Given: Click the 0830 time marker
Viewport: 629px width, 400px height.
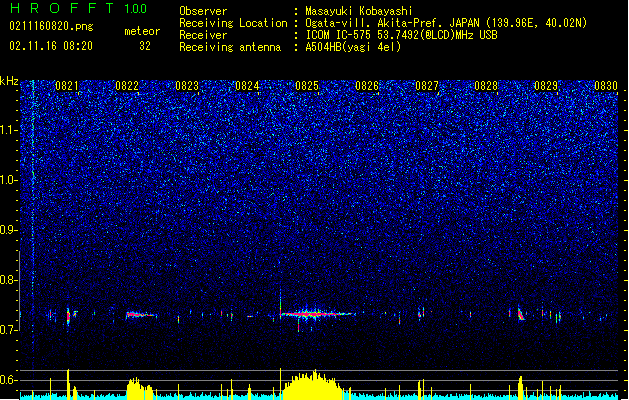Looking at the screenshot, I should [606, 86].
